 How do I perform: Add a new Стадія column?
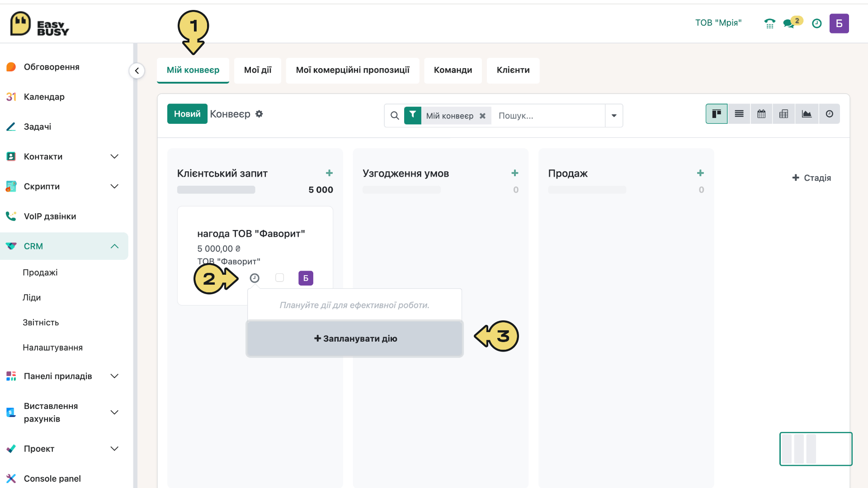pyautogui.click(x=811, y=178)
